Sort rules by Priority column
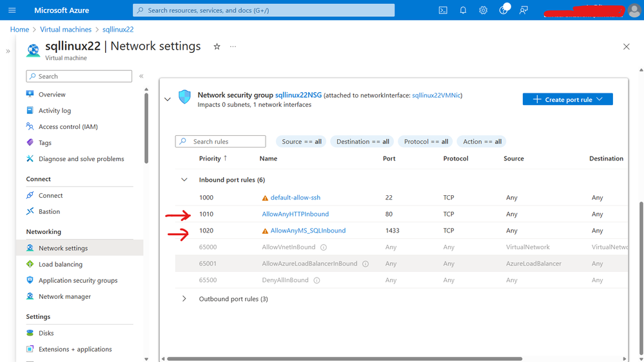 coord(213,158)
